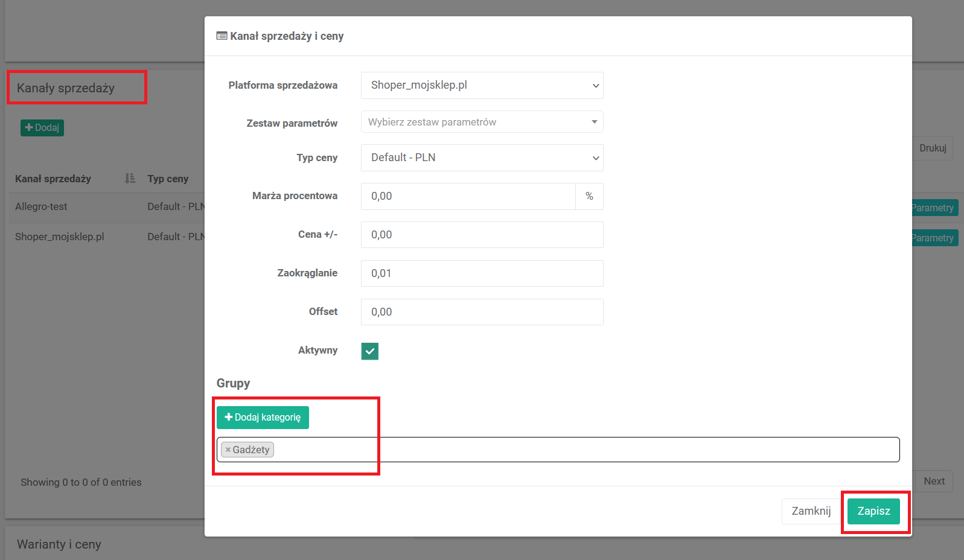Click the Kanały sprzedaży section heading

66,88
